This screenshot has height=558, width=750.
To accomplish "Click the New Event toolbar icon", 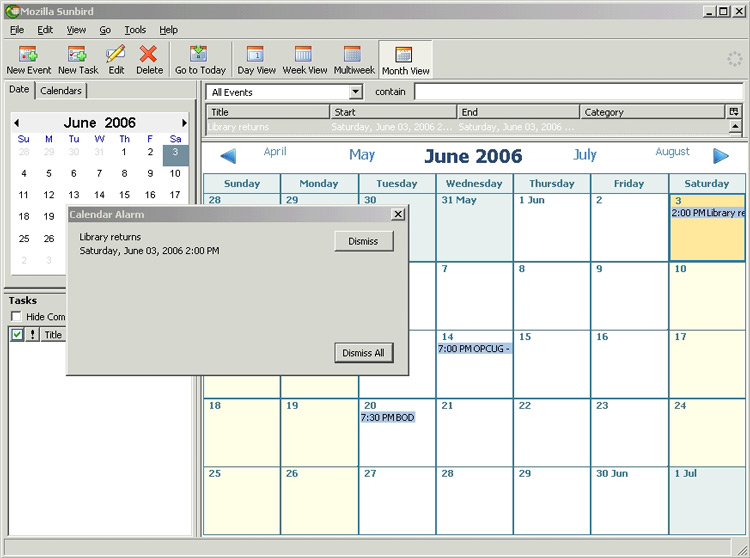I will pos(28,54).
